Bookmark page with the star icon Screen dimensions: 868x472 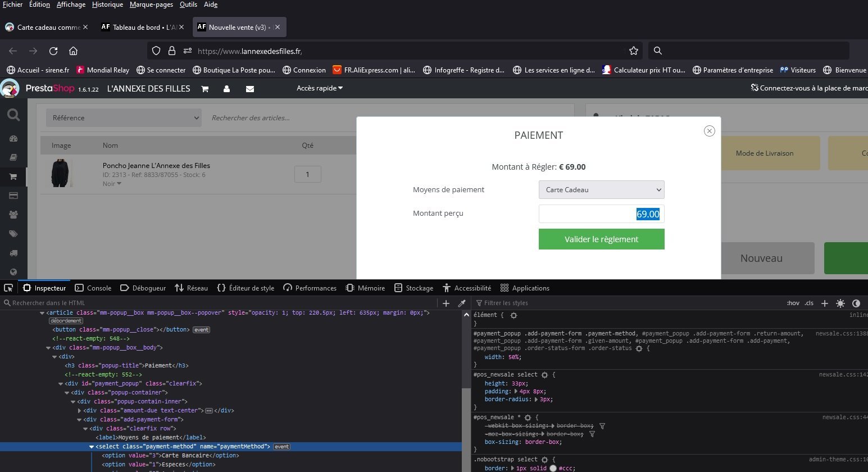634,51
